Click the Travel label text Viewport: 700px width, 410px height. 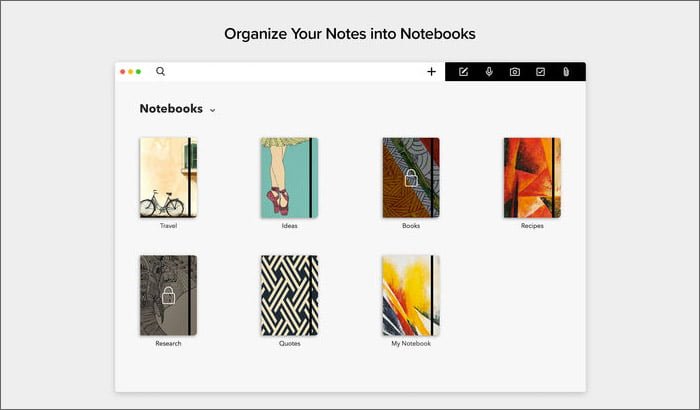(x=168, y=226)
